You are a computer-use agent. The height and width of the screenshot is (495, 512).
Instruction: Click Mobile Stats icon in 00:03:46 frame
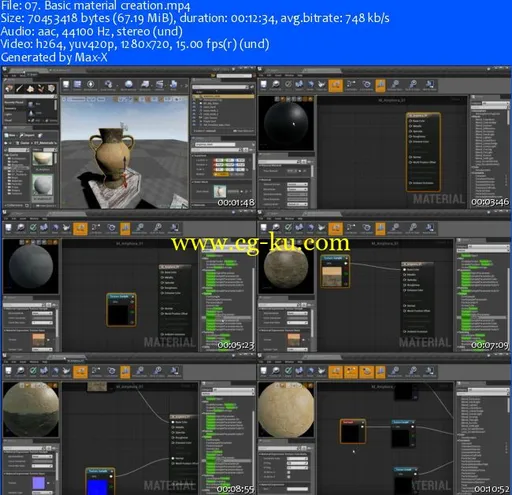coord(430,85)
